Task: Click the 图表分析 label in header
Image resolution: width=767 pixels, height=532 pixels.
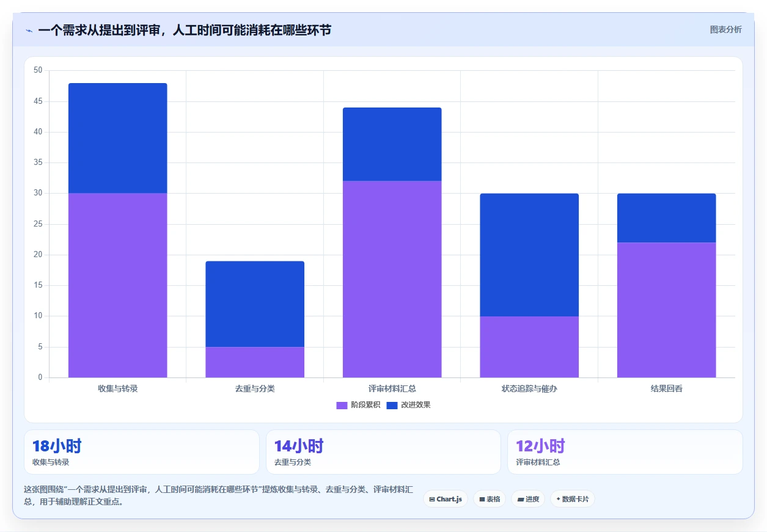Action: point(725,29)
